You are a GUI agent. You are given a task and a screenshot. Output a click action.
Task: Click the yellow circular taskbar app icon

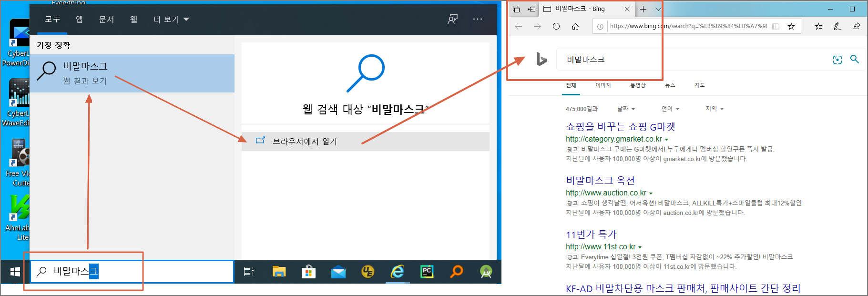click(368, 272)
